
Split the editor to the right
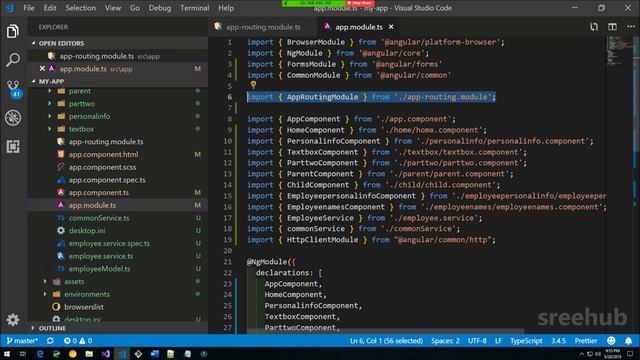point(612,27)
